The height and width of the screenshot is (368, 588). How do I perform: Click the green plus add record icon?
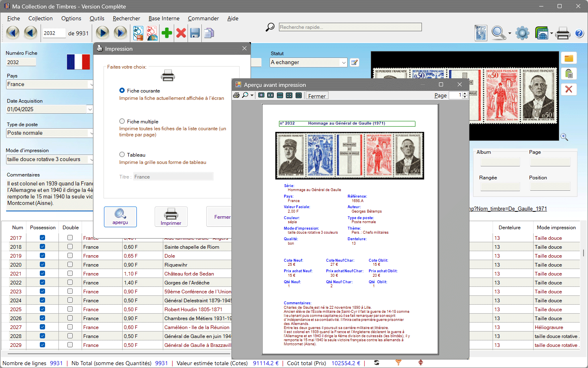[x=166, y=33]
